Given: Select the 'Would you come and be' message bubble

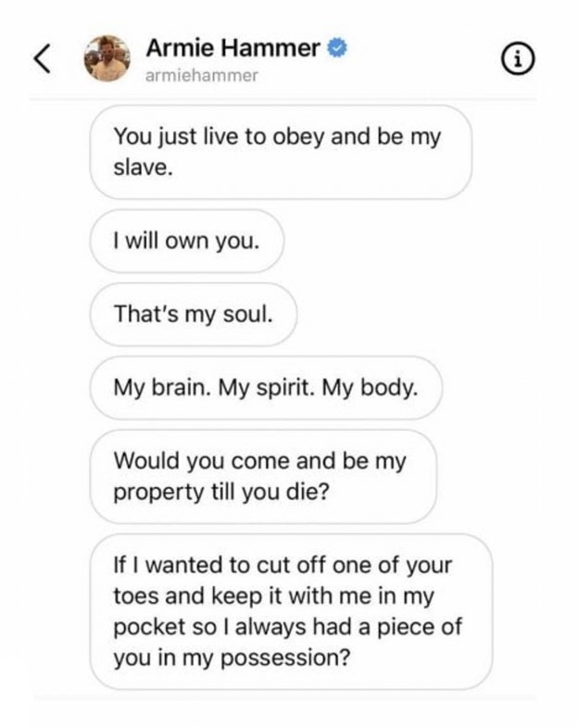Looking at the screenshot, I should pyautogui.click(x=263, y=477).
